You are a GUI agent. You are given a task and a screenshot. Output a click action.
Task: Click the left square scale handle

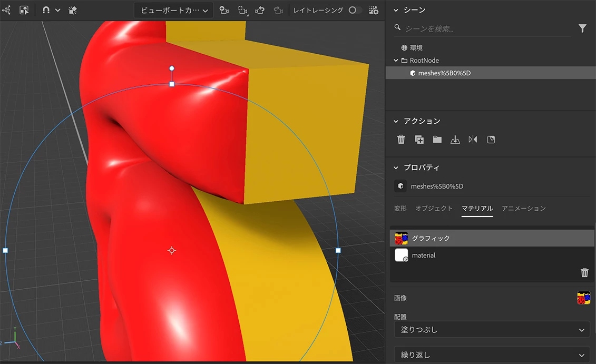[5, 250]
